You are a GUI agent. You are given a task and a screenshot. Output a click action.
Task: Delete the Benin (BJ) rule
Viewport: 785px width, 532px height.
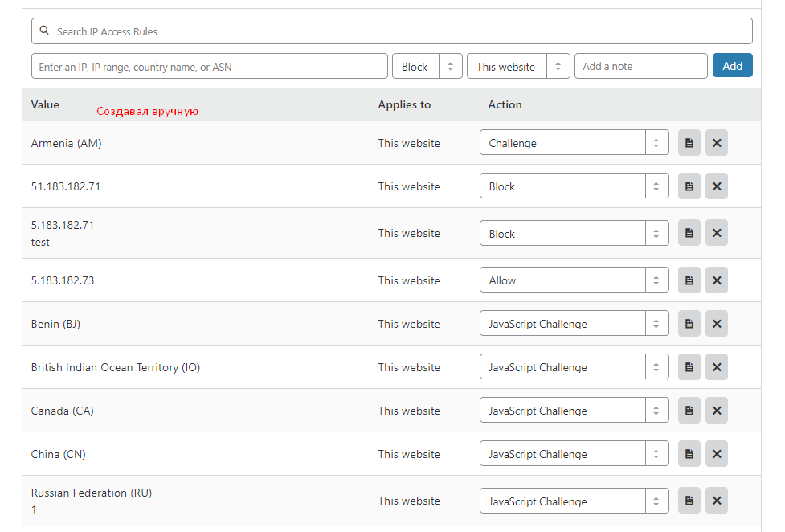point(717,324)
